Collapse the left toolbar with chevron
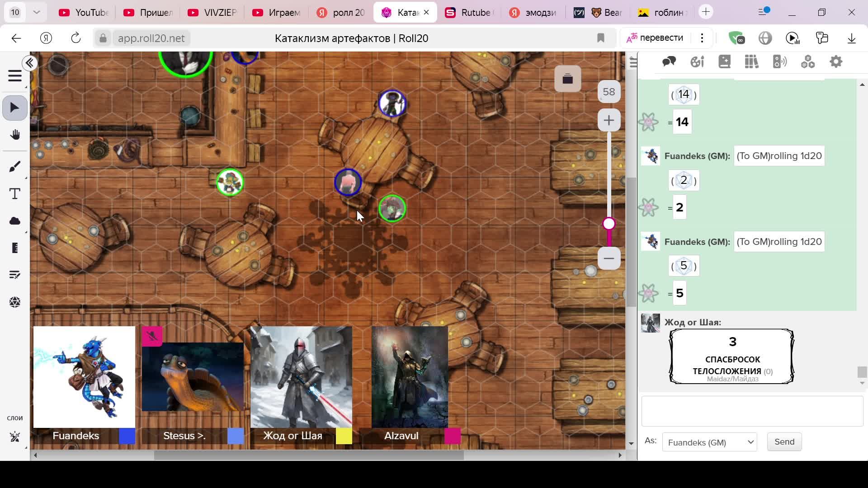 pos(30,63)
